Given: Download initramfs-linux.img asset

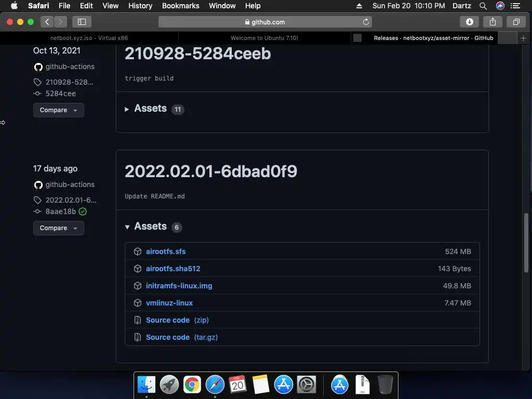Looking at the screenshot, I should pyautogui.click(x=179, y=286).
